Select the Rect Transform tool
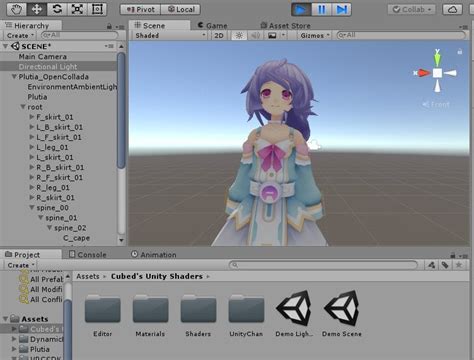The width and height of the screenshot is (474, 360). (x=97, y=9)
